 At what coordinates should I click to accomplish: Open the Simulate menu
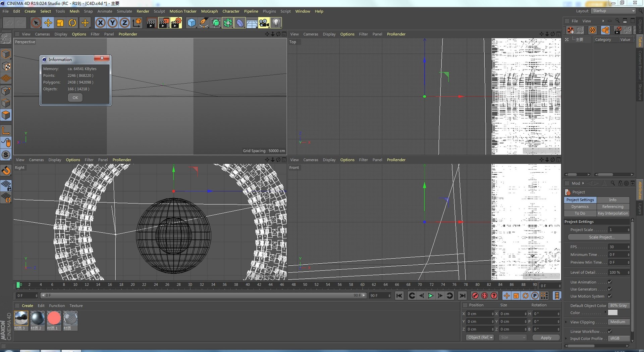point(124,11)
